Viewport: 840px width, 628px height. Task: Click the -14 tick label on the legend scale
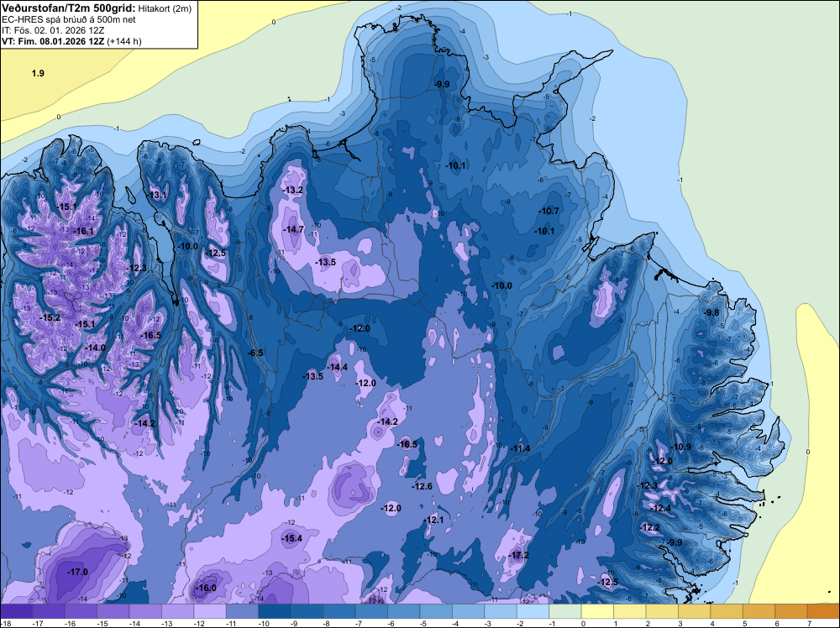click(x=134, y=623)
